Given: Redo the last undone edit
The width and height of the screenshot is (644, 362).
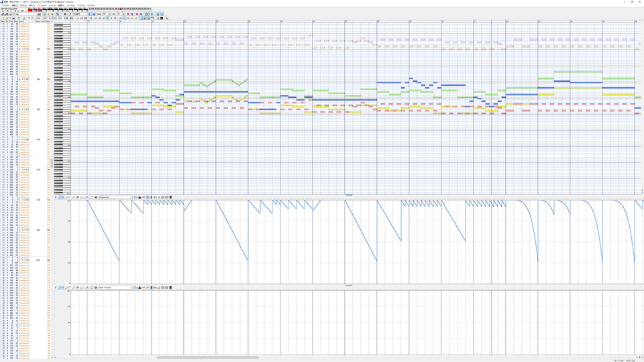Looking at the screenshot, I should 32,18.
